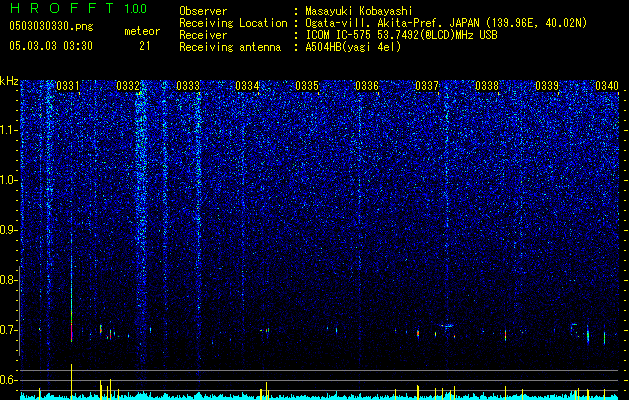
Task: Select the file name 0503030330.png
Action: coord(51,26)
